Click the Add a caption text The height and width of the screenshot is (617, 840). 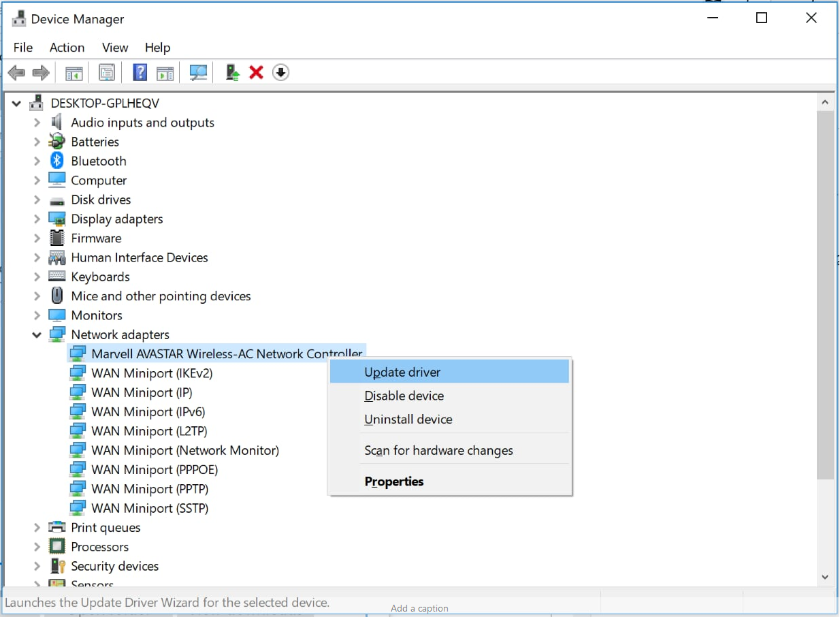click(419, 608)
